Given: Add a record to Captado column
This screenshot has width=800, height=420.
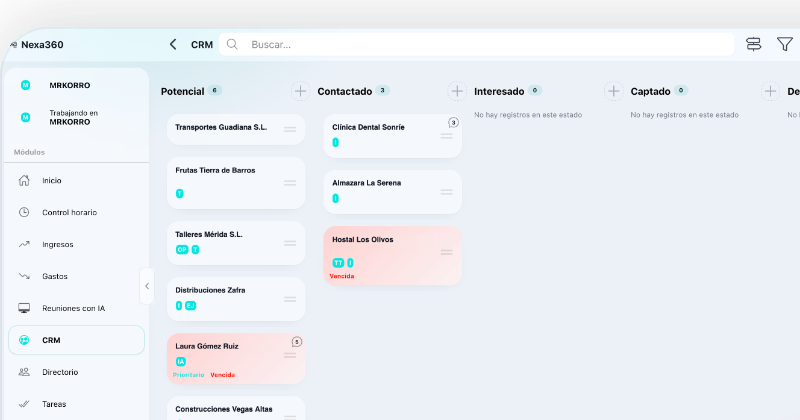Looking at the screenshot, I should (x=770, y=91).
